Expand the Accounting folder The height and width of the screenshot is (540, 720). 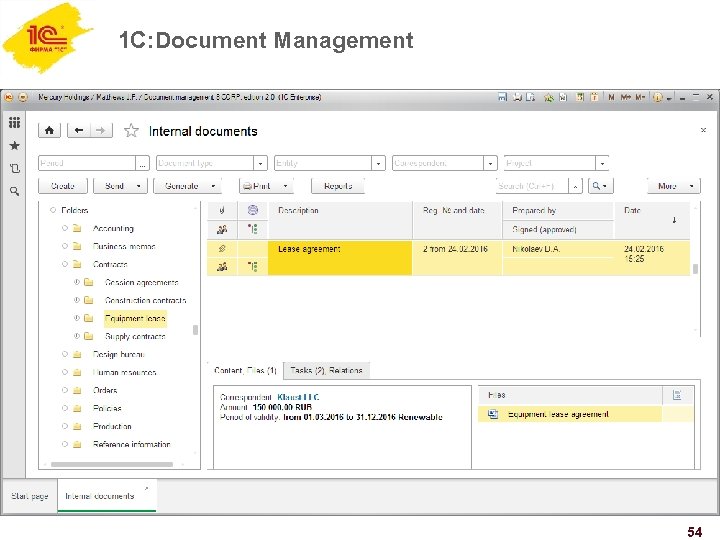pyautogui.click(x=65, y=228)
